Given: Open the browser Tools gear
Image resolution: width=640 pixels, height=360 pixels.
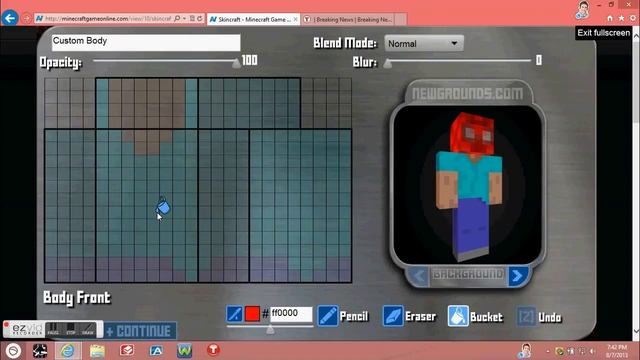Looking at the screenshot, I should coord(633,18).
